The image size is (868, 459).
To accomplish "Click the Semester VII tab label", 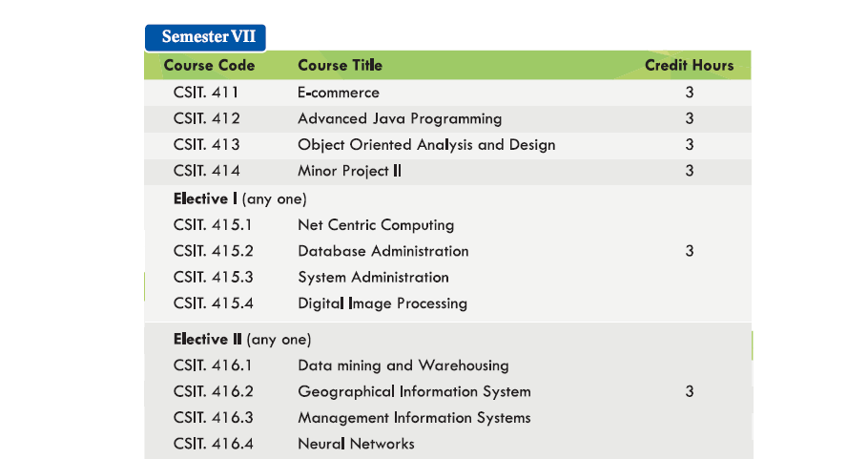I will [205, 37].
